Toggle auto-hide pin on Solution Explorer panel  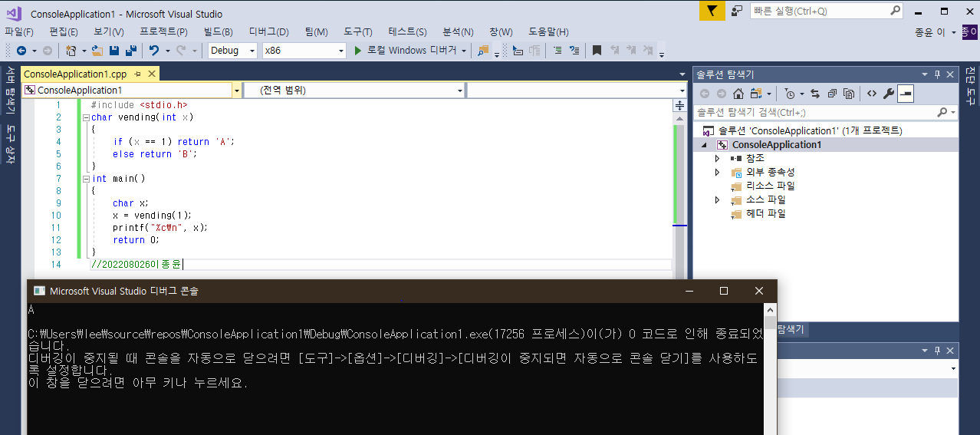937,74
